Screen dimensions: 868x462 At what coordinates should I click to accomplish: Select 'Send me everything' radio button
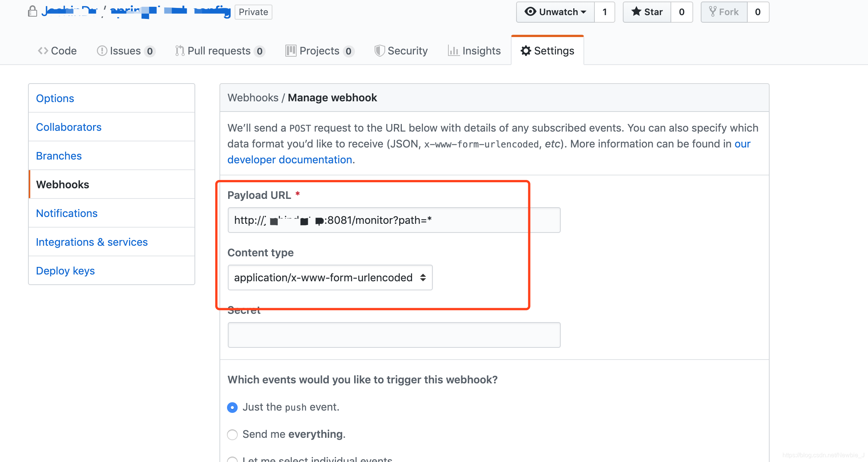coord(232,434)
